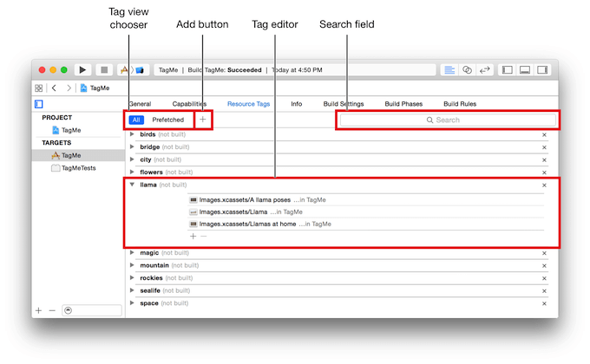Select the mountain tag name

point(154,265)
